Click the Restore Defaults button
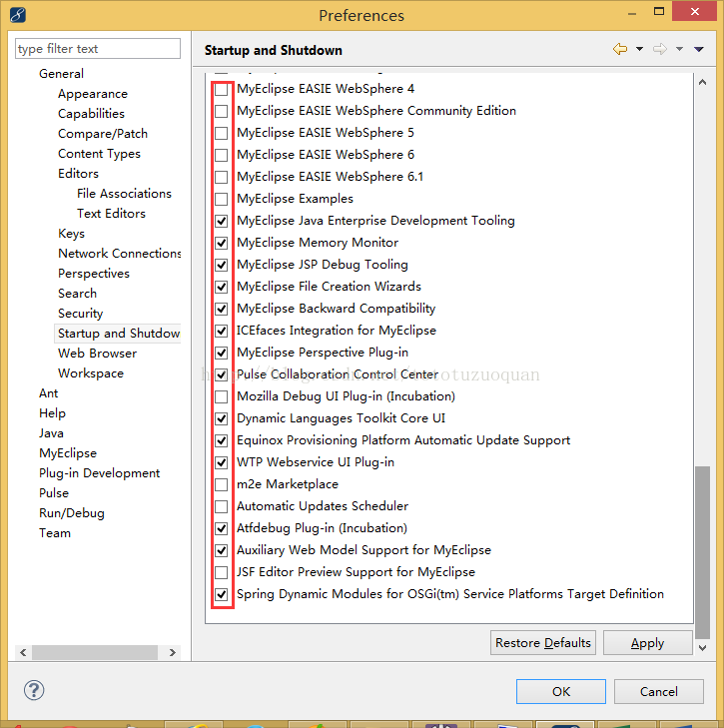The image size is (724, 728). 543,642
